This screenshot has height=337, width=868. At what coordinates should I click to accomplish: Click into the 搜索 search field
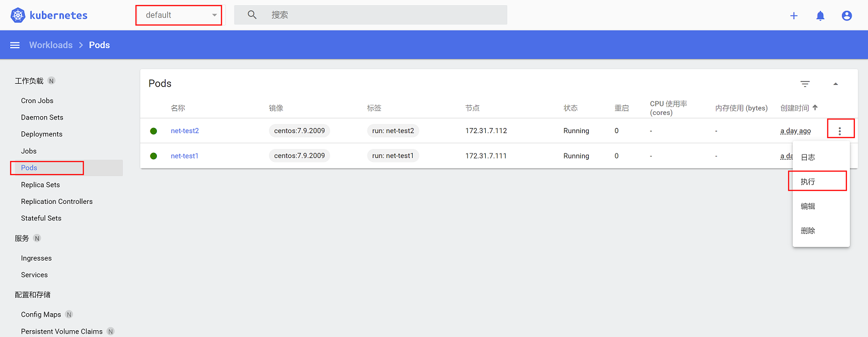385,15
